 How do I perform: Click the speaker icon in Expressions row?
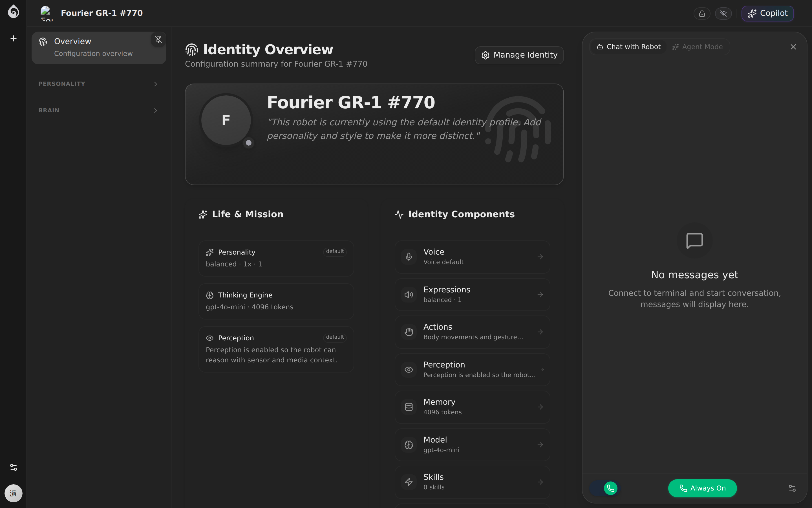click(409, 295)
